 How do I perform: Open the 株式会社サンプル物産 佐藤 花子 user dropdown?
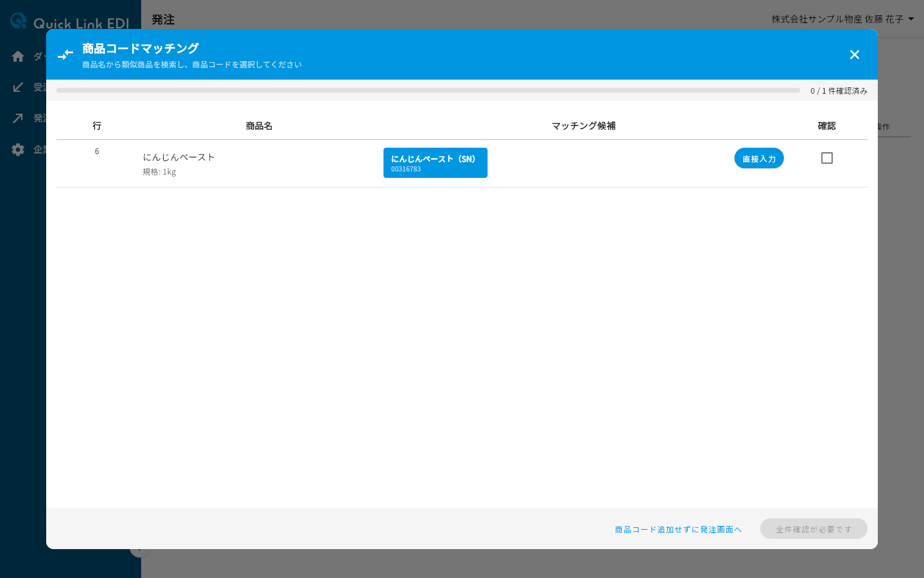(843, 19)
